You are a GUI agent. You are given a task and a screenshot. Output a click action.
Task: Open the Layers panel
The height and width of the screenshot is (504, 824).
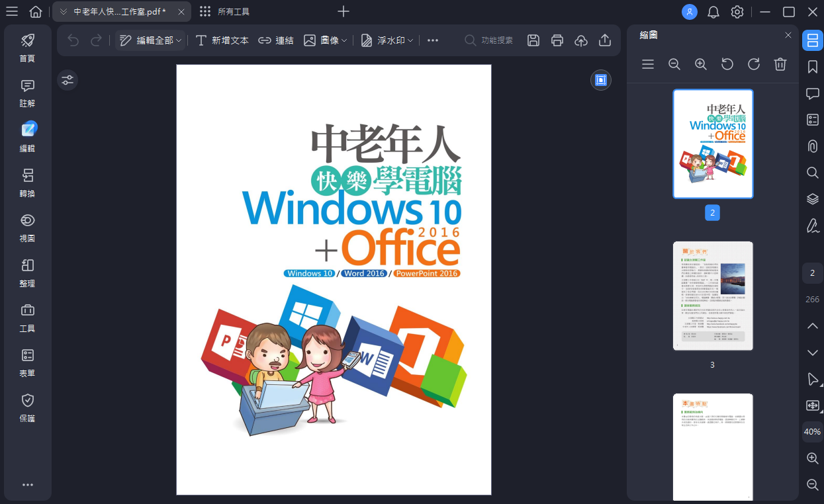click(x=813, y=199)
